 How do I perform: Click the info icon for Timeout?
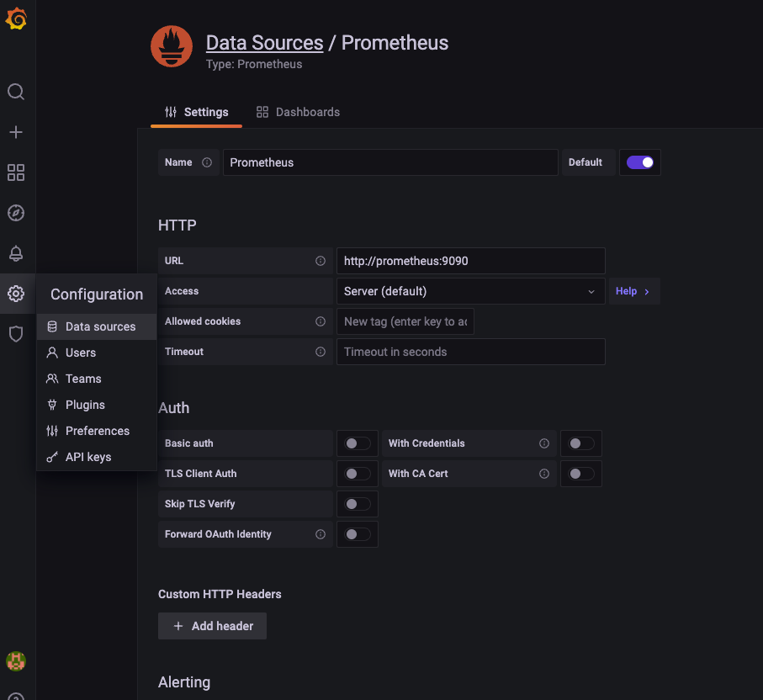coord(321,352)
